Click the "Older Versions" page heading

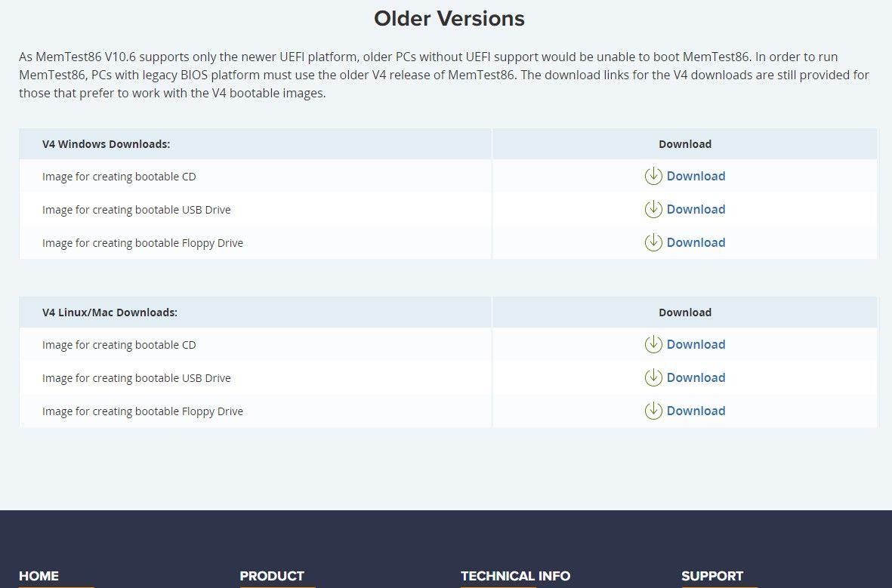pyautogui.click(x=449, y=18)
